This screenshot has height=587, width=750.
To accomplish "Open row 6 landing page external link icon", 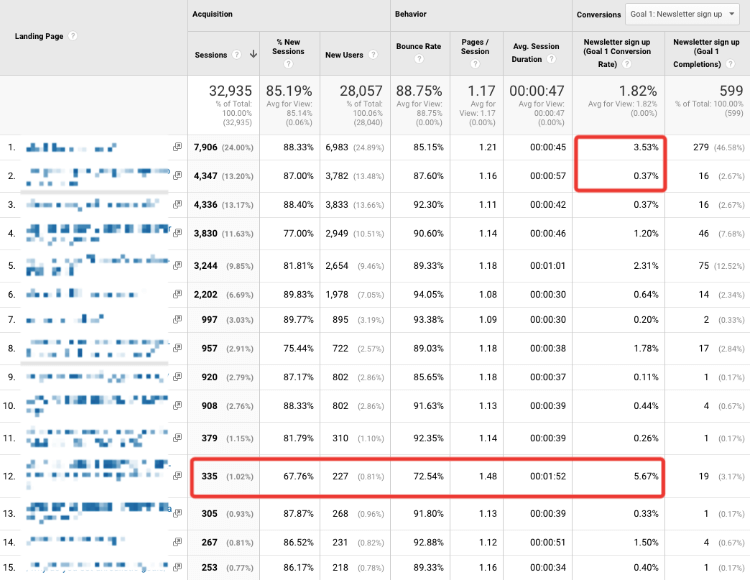I will click(177, 294).
